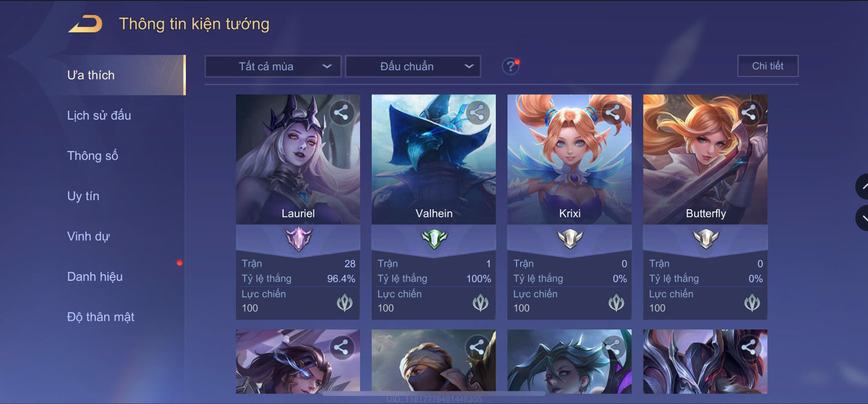Click Lauriel's purple mastery badge
The width and height of the screenshot is (868, 404).
298,238
